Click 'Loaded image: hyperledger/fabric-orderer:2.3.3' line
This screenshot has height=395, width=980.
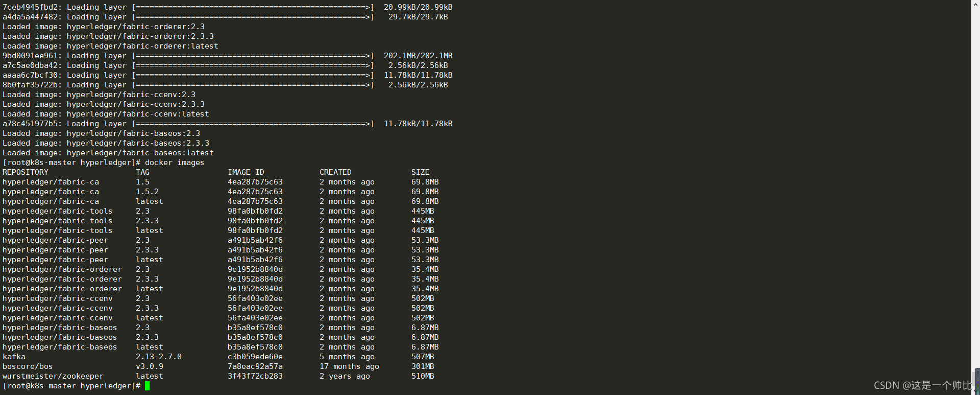click(x=108, y=36)
